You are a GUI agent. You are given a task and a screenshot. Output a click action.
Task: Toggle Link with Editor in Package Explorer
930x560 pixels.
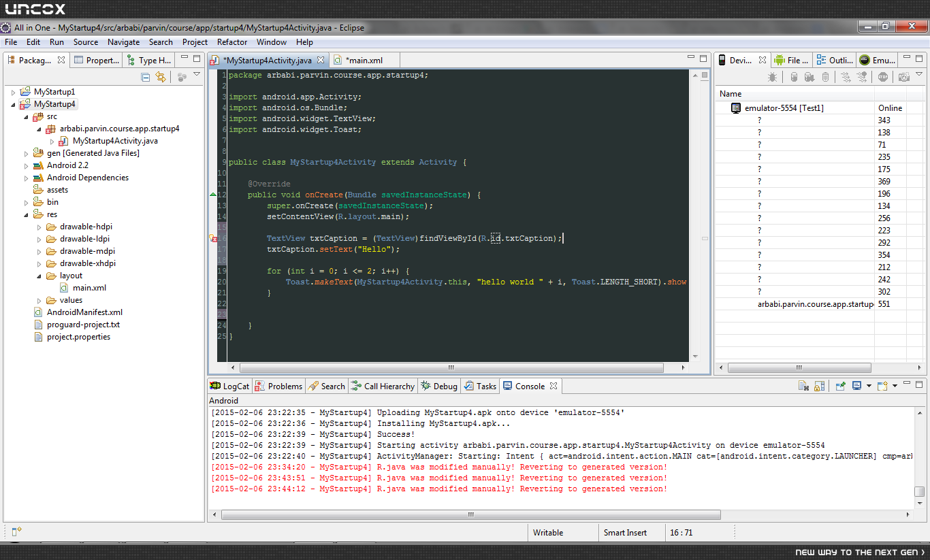tap(161, 77)
